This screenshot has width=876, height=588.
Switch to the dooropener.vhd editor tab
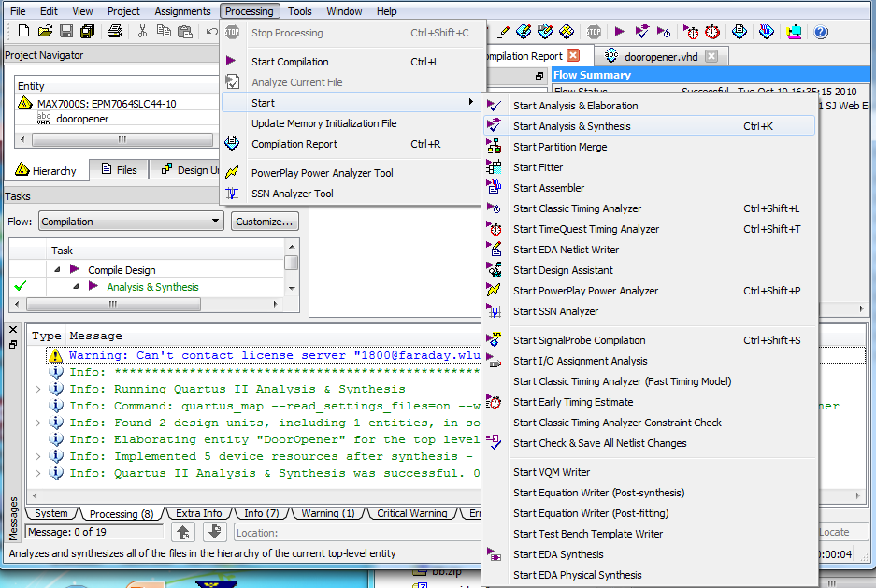pyautogui.click(x=661, y=56)
